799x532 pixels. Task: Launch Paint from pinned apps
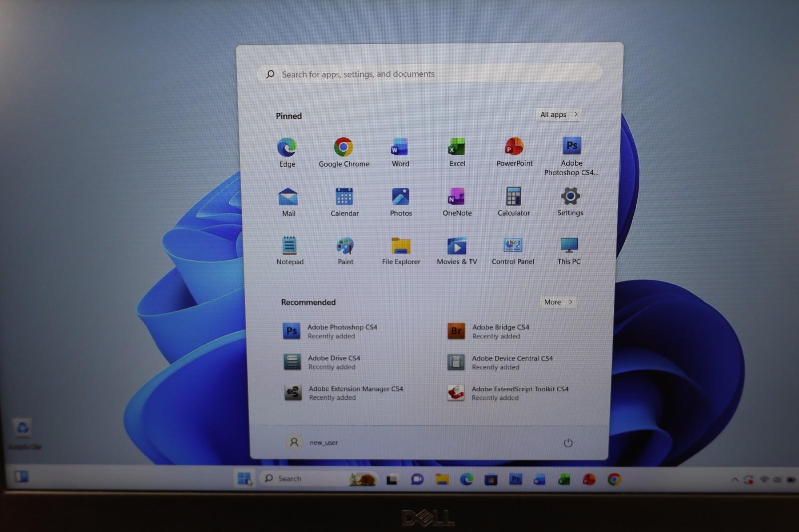(x=345, y=251)
